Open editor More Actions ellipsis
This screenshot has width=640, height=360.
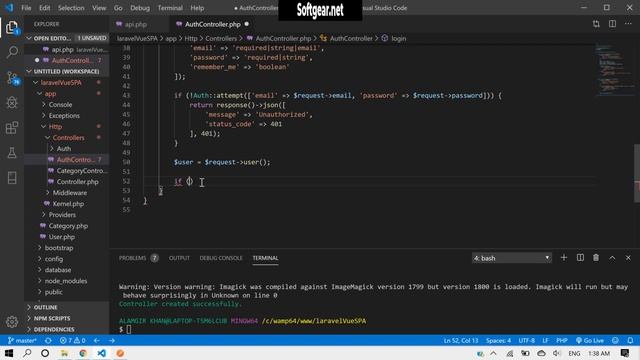pyautogui.click(x=628, y=24)
